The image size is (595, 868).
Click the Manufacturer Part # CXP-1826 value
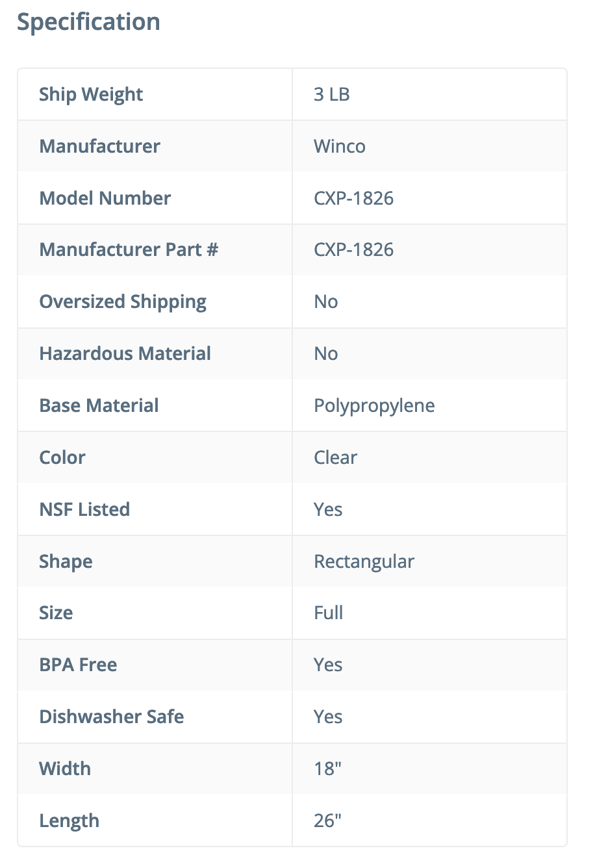tap(353, 249)
